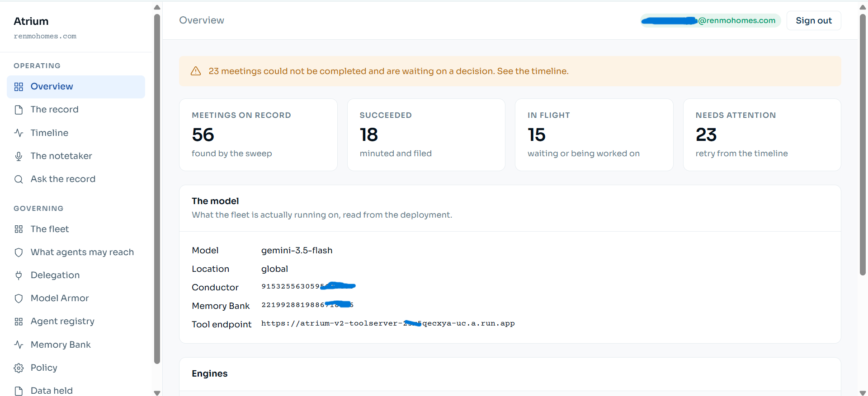The width and height of the screenshot is (868, 396).
Task: Click the @renmohomes.com account badge
Action: (711, 21)
